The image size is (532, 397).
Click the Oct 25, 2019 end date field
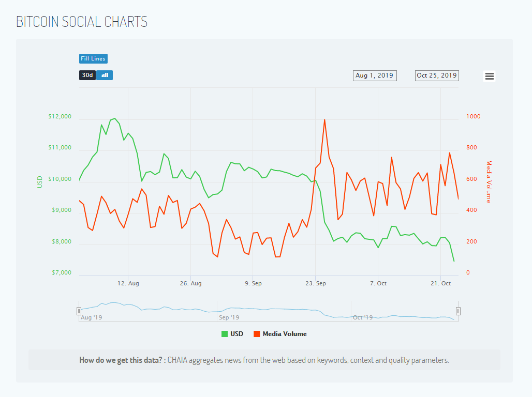tap(437, 75)
